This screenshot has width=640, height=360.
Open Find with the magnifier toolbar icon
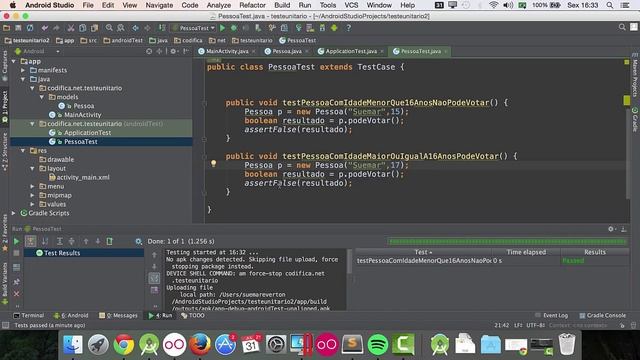pos(109,28)
